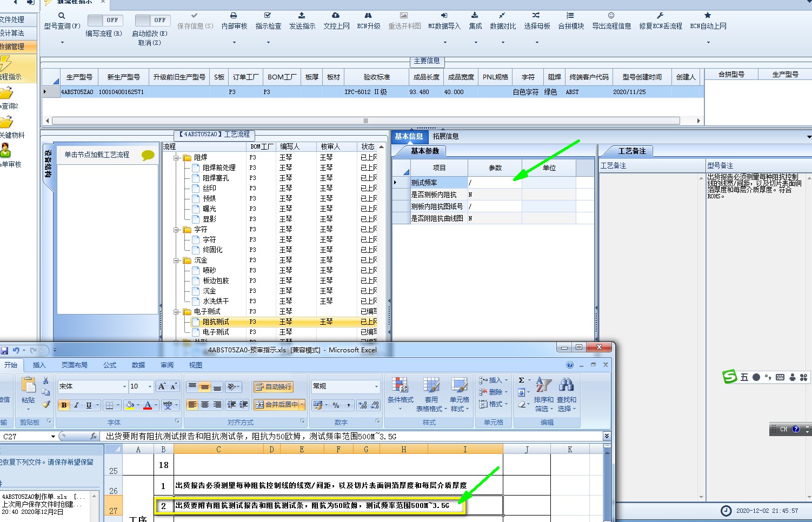Image resolution: width=812 pixels, height=522 pixels.
Task: Click Excel 查找和选择 binoculars icon
Action: 566,385
